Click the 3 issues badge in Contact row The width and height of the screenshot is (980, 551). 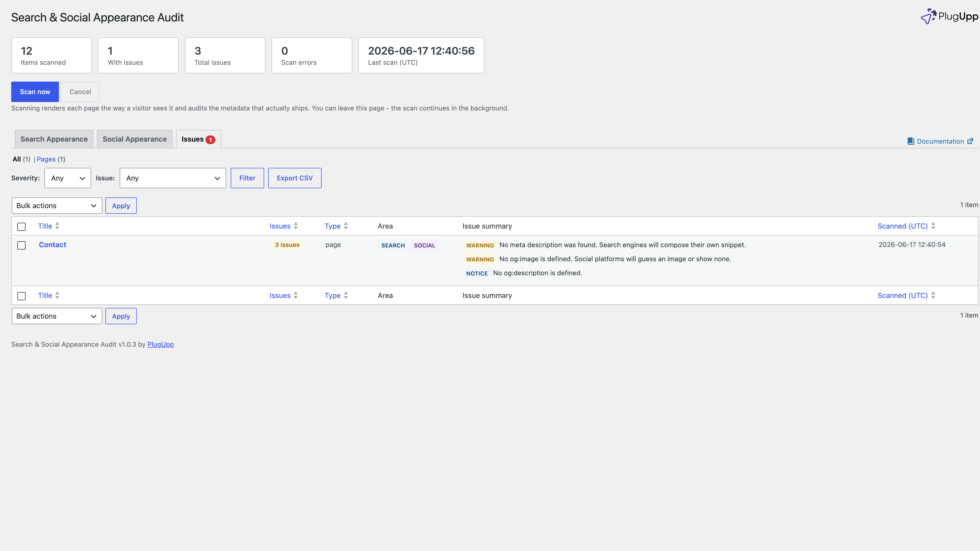tap(287, 245)
